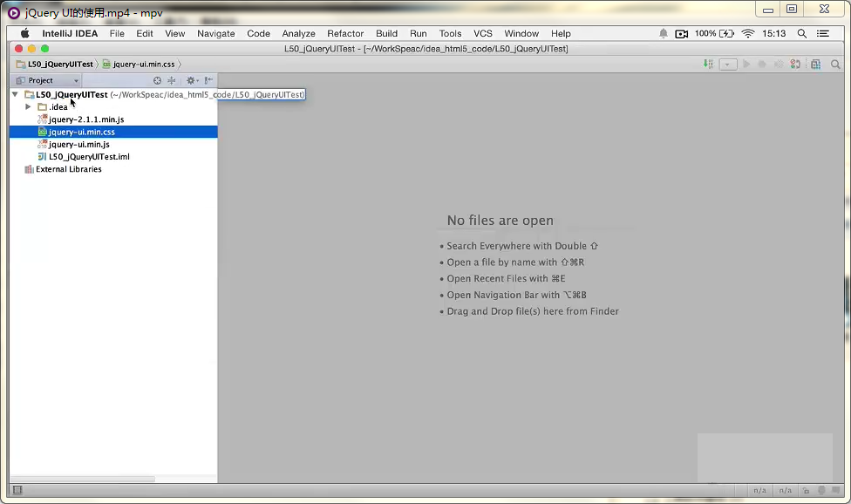The height and width of the screenshot is (504, 851).
Task: Open the Project Structure icon in toolbar
Action: (x=815, y=65)
